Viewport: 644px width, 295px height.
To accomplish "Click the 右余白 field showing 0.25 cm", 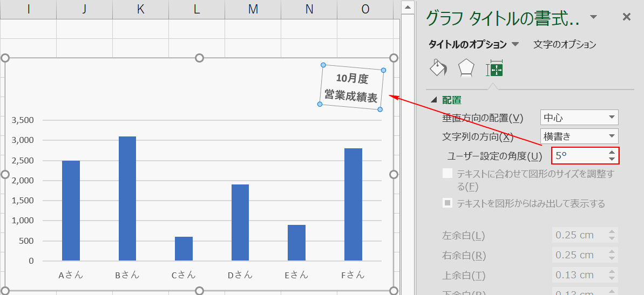I will 580,255.
